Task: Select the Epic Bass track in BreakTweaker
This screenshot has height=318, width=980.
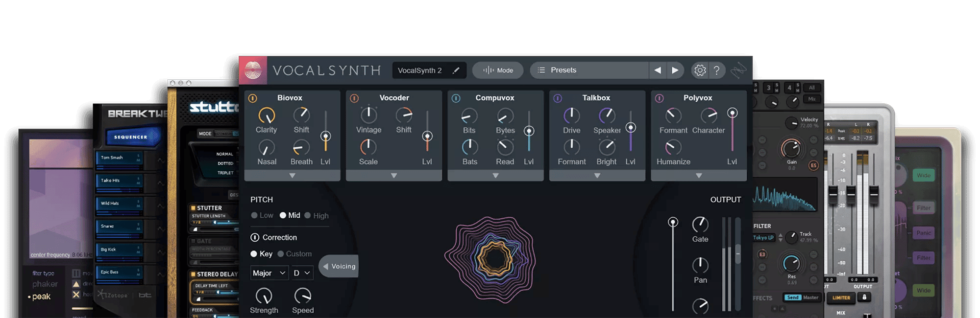Action: click(119, 273)
